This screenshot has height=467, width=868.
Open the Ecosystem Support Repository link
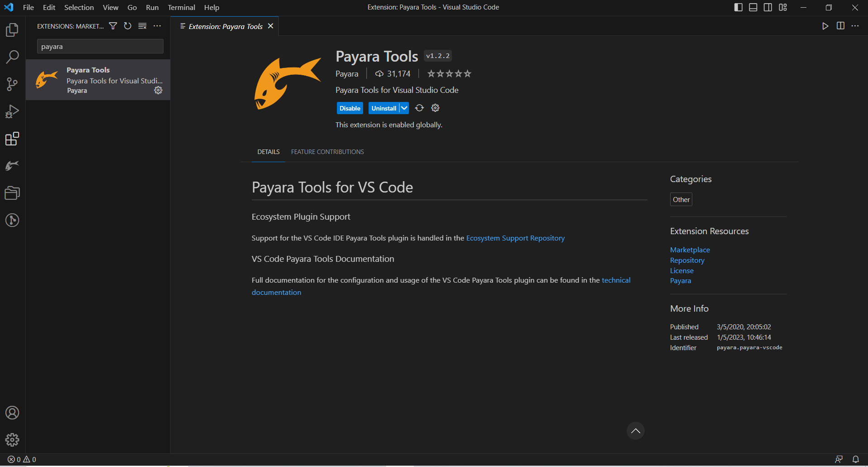515,238
